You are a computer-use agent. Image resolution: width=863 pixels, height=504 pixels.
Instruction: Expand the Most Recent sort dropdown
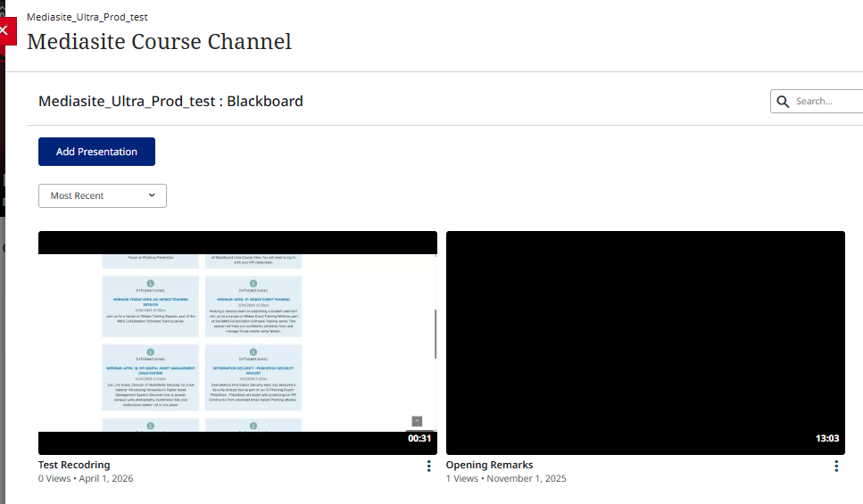coord(103,196)
